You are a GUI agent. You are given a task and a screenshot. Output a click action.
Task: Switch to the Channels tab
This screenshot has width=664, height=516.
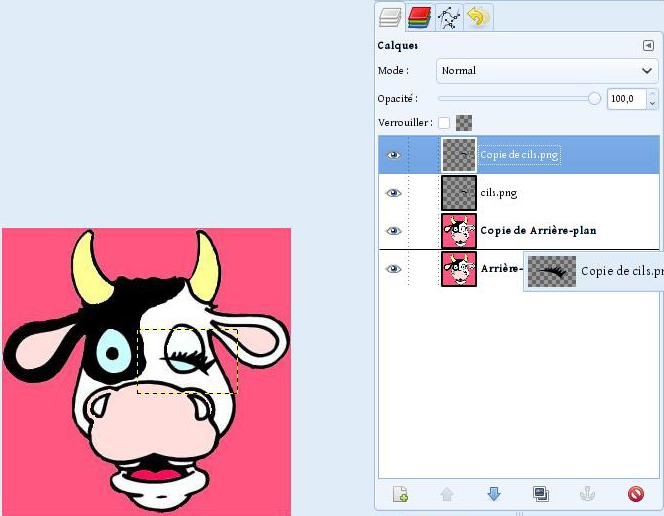[x=420, y=17]
